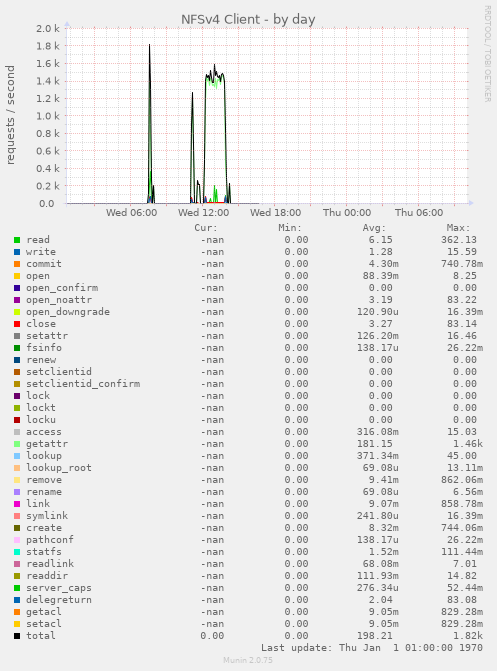Select the open_downgrade legend label
Image resolution: width=497 pixels, height=671 pixels.
click(x=68, y=312)
